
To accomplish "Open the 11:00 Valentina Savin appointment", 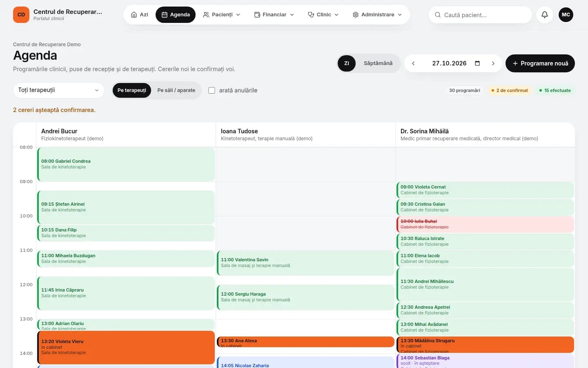I will coord(305,263).
